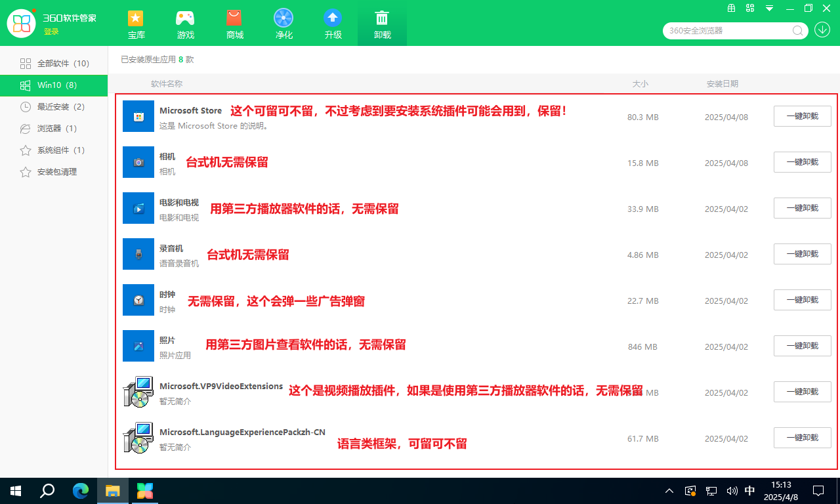This screenshot has height=504, width=840.
Task: Uninstall VP9VideoExtensions with 一键卸载
Action: (x=802, y=392)
